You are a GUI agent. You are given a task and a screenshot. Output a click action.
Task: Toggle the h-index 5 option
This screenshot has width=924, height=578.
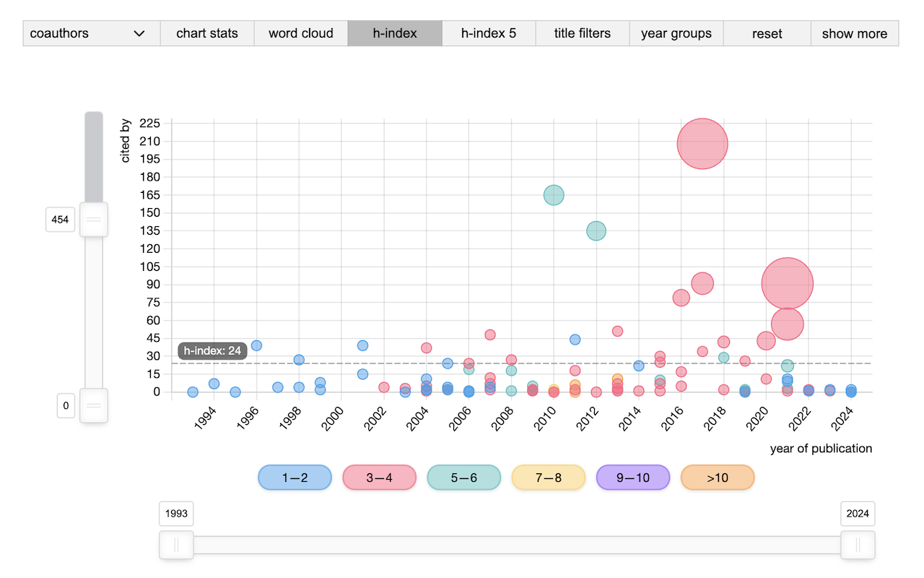pyautogui.click(x=489, y=33)
